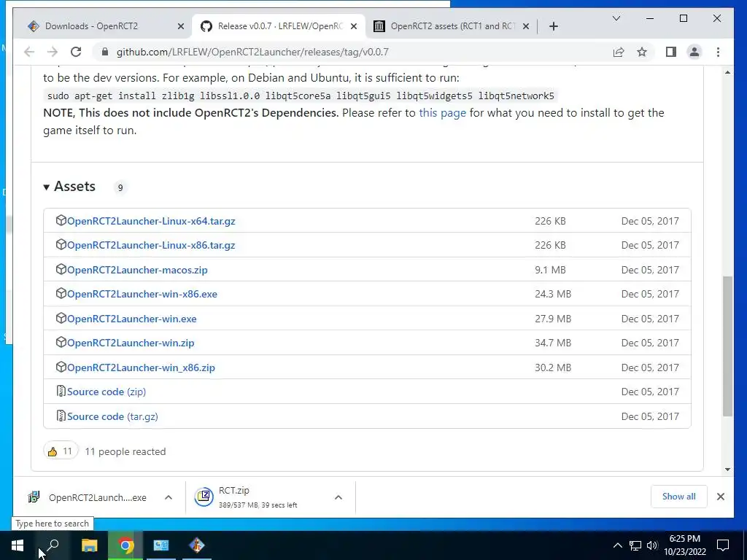Close the Release v0.0.7 tab
747x560 pixels.
354,26
